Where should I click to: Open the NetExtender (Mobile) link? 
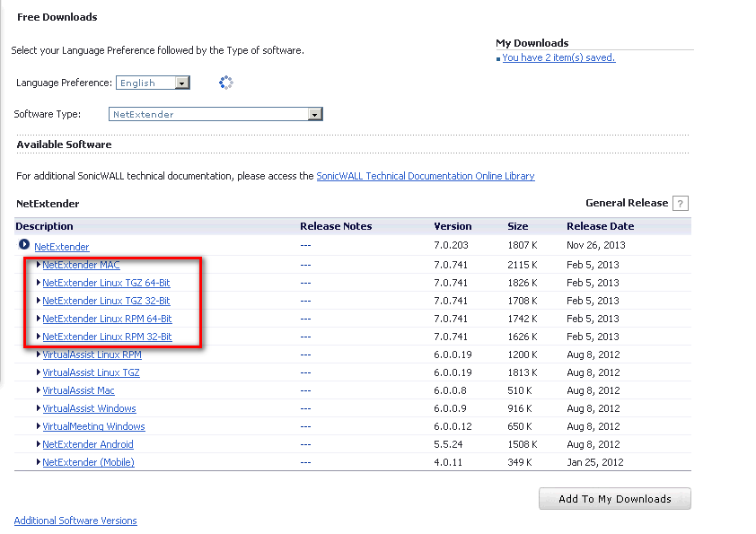[x=88, y=462]
